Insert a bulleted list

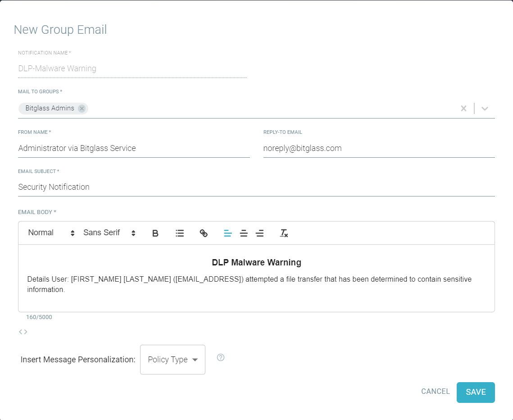[x=180, y=233]
